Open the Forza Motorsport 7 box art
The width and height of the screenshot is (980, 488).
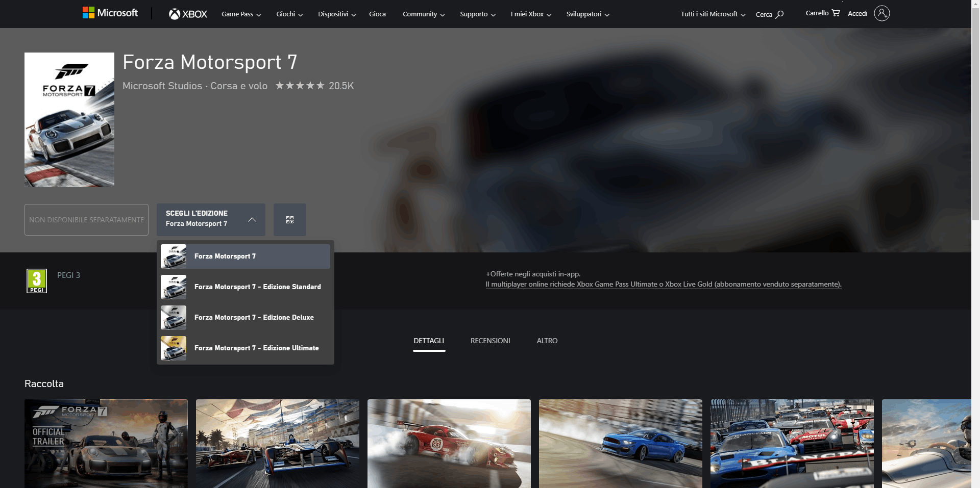[69, 120]
